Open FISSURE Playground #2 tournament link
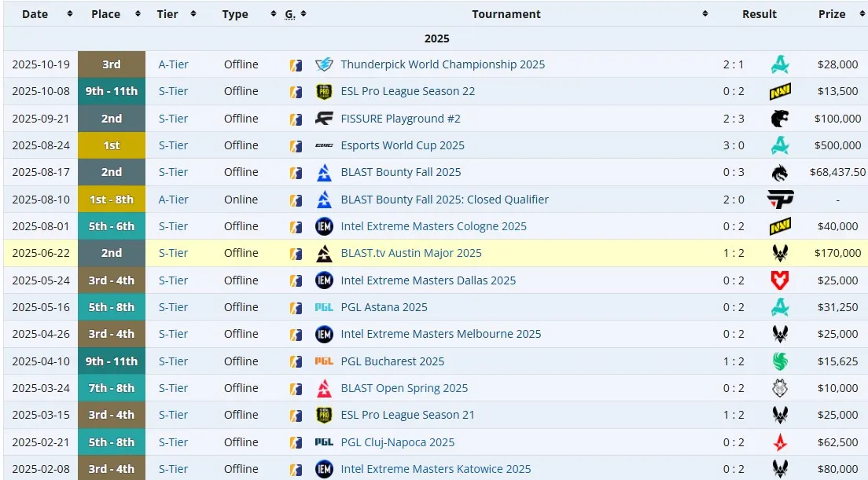The width and height of the screenshot is (868, 480). pyautogui.click(x=401, y=119)
